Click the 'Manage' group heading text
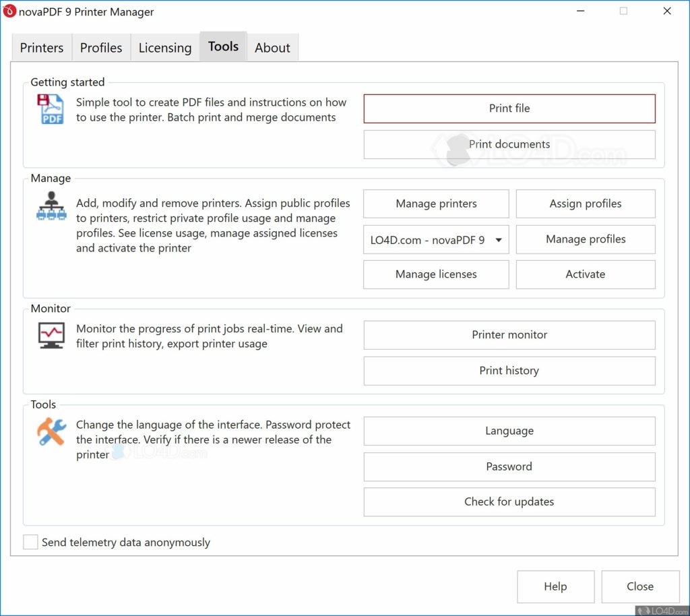This screenshot has width=690, height=616. pyautogui.click(x=51, y=178)
